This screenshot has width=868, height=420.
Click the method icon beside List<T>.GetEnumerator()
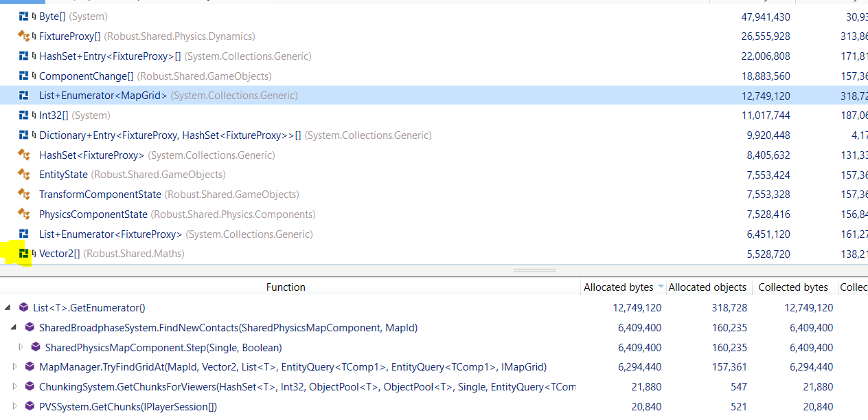23,308
